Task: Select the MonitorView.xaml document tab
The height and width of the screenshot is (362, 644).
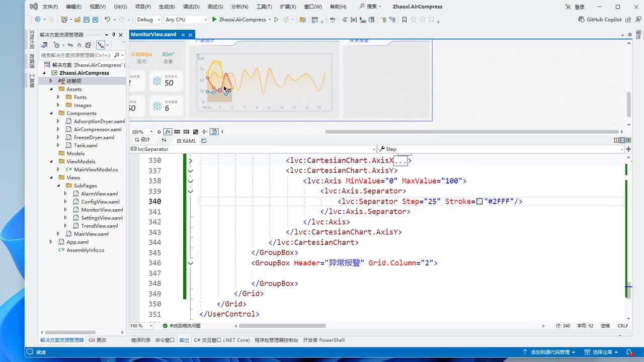Action: click(153, 34)
